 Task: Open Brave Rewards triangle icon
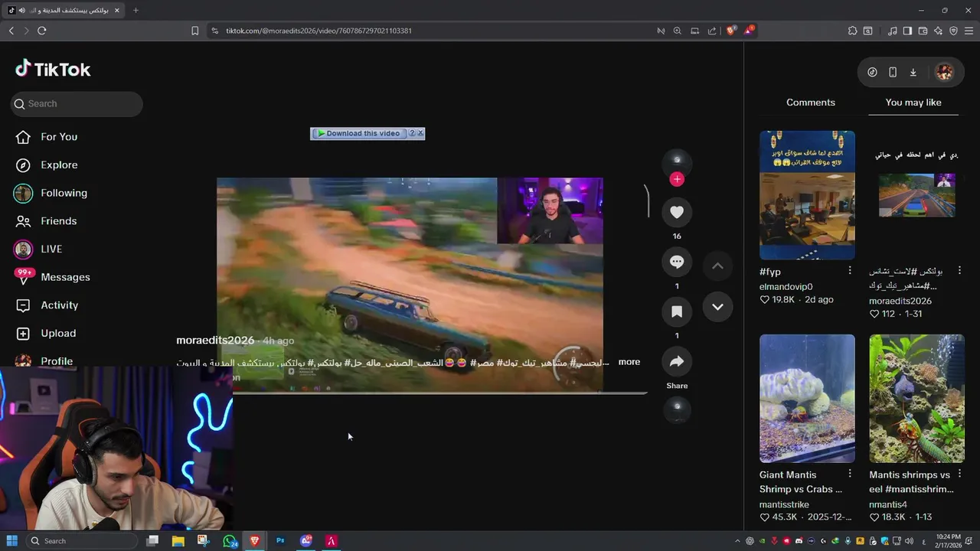click(750, 31)
